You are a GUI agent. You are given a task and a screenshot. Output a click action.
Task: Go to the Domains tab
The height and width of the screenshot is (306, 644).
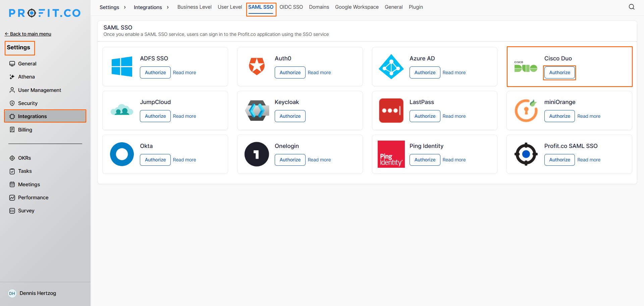(319, 7)
